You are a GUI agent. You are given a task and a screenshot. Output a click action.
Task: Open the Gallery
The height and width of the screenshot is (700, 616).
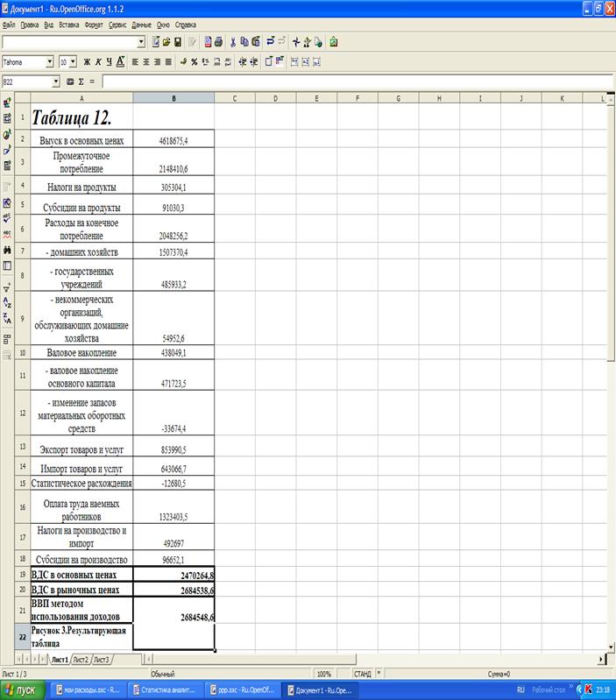(334, 42)
